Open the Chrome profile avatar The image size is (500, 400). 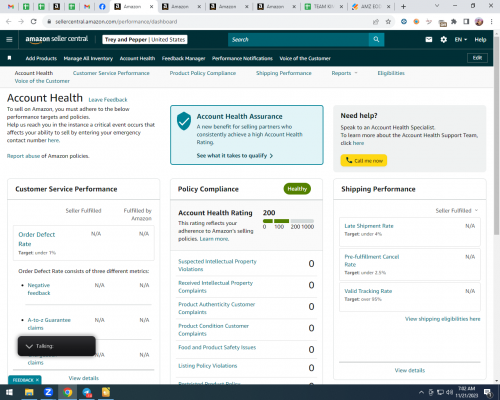coord(479,21)
